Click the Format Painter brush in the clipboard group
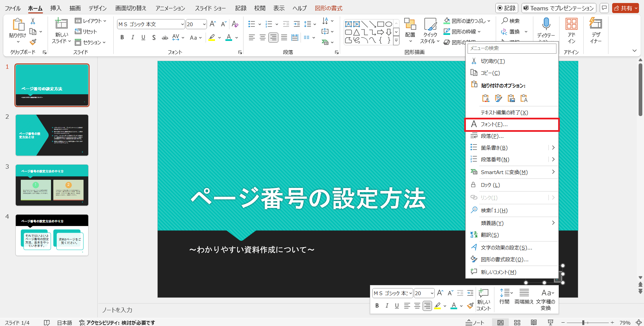 tap(33, 42)
